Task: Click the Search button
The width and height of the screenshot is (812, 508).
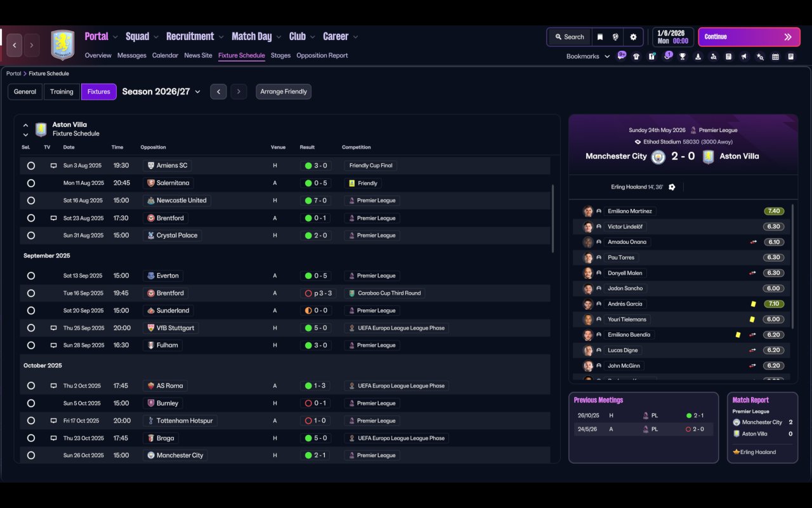Action: pos(569,37)
